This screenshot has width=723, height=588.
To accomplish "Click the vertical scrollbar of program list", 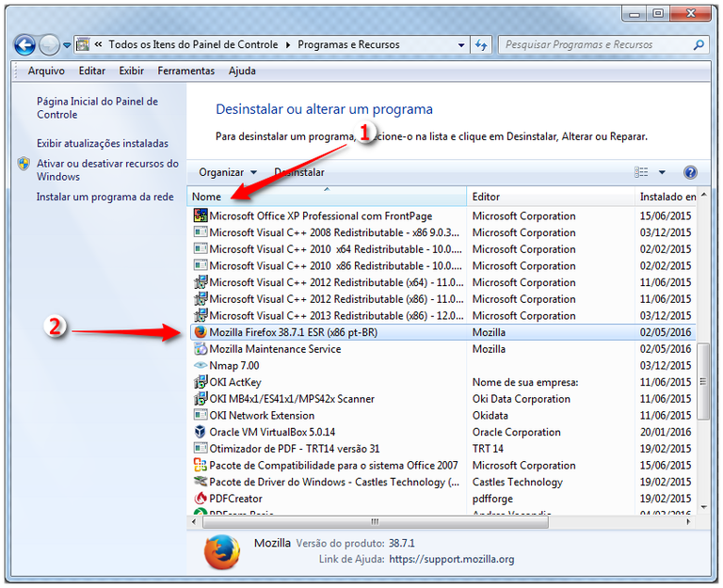I will click(x=703, y=376).
